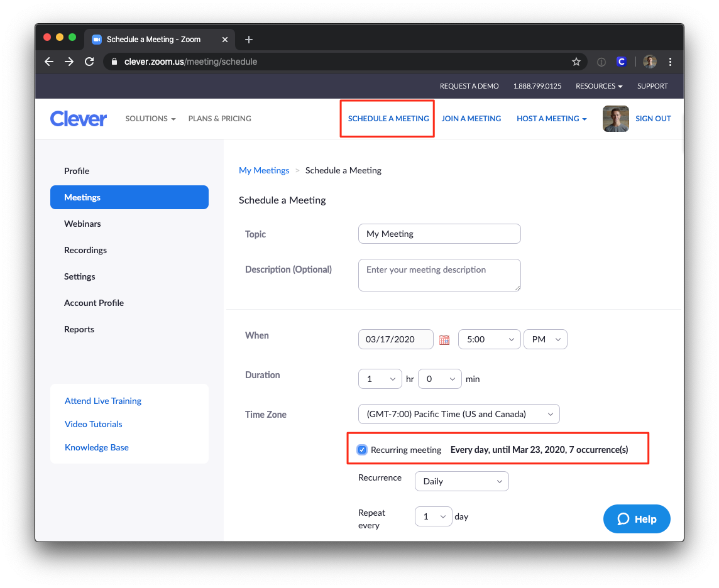Click the Clever extension icon

[621, 62]
